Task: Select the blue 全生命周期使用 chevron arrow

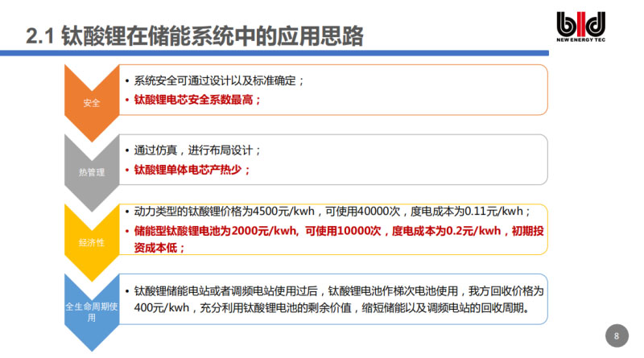Action: pyautogui.click(x=92, y=310)
